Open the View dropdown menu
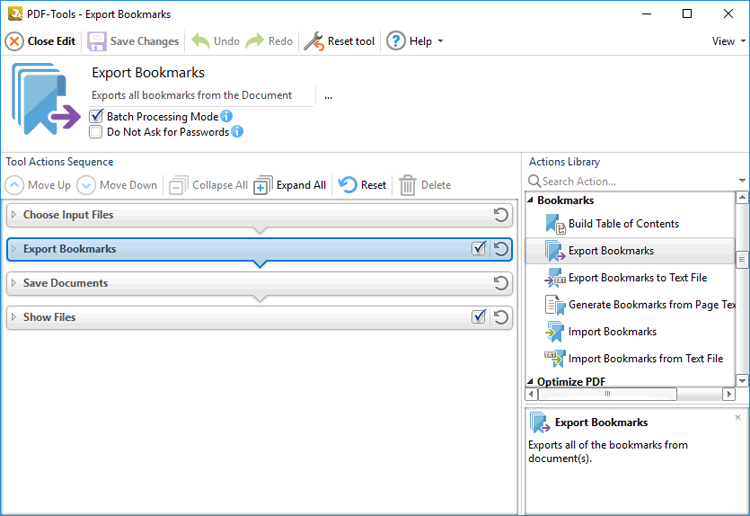 click(x=728, y=41)
